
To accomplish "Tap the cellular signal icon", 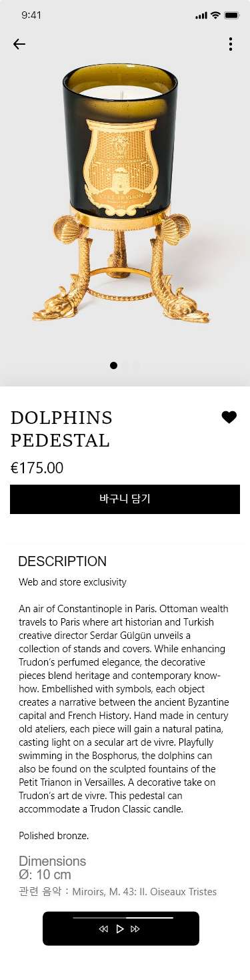I will [x=201, y=15].
